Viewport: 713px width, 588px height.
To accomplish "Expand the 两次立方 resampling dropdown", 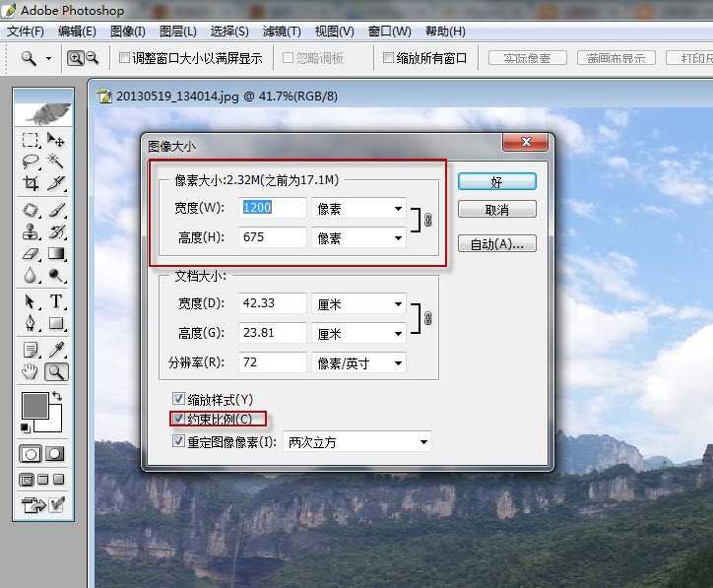I will [x=357, y=442].
